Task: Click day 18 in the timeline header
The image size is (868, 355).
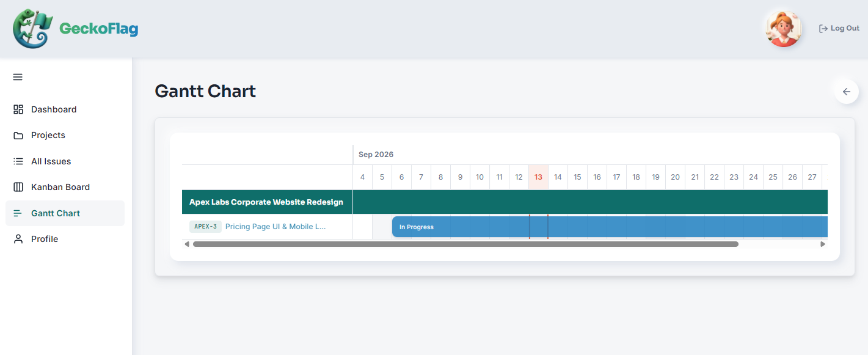Action: pyautogui.click(x=636, y=177)
